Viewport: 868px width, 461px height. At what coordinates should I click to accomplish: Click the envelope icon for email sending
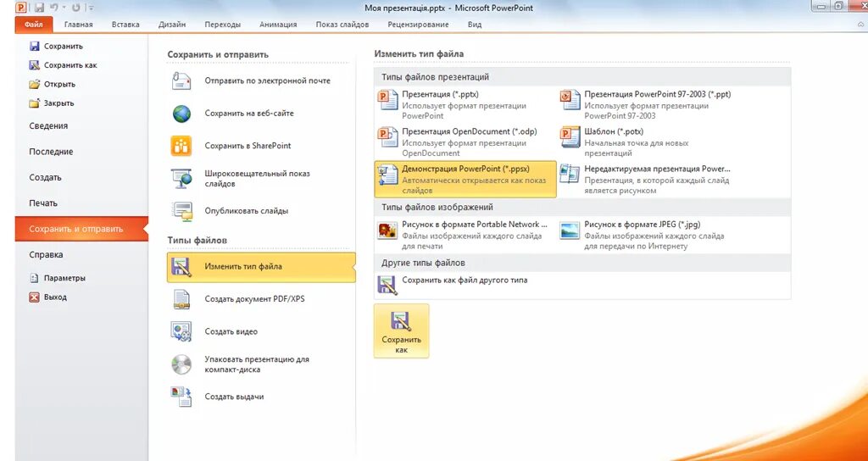[181, 81]
